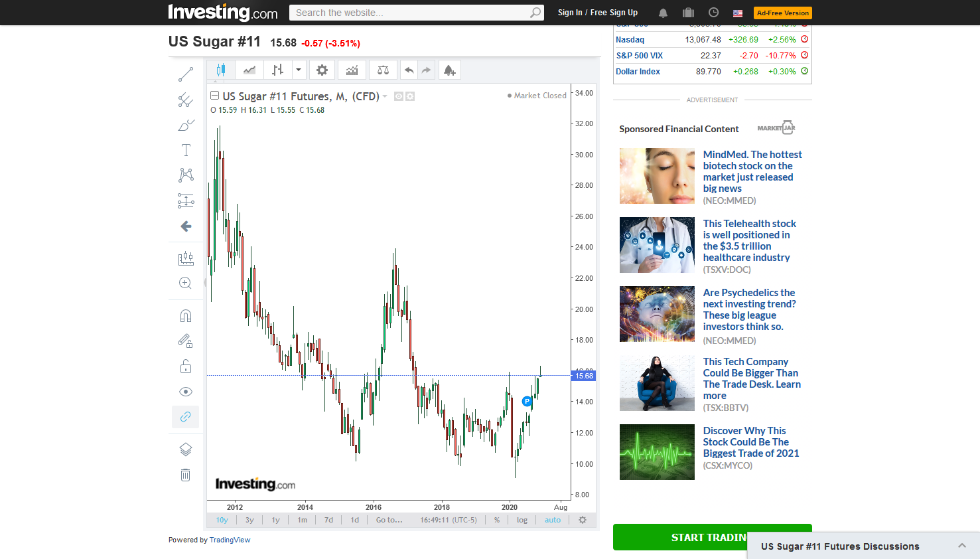Click the redo arrow

point(426,70)
